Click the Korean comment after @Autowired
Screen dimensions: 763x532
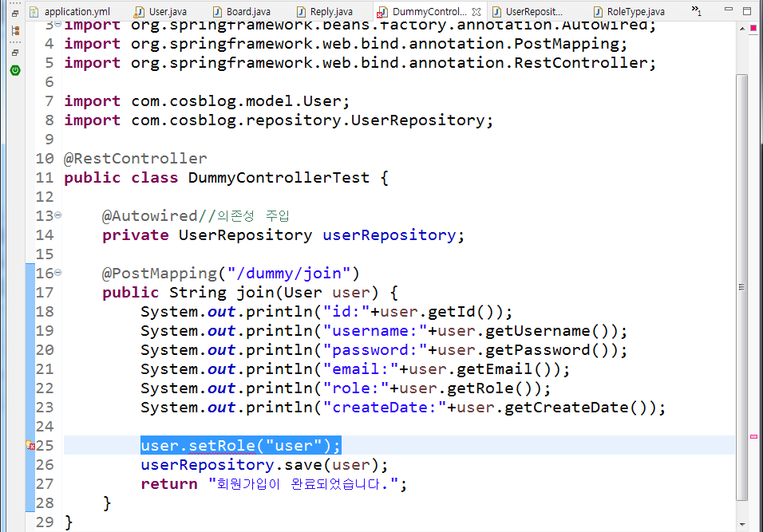pyautogui.click(x=243, y=216)
